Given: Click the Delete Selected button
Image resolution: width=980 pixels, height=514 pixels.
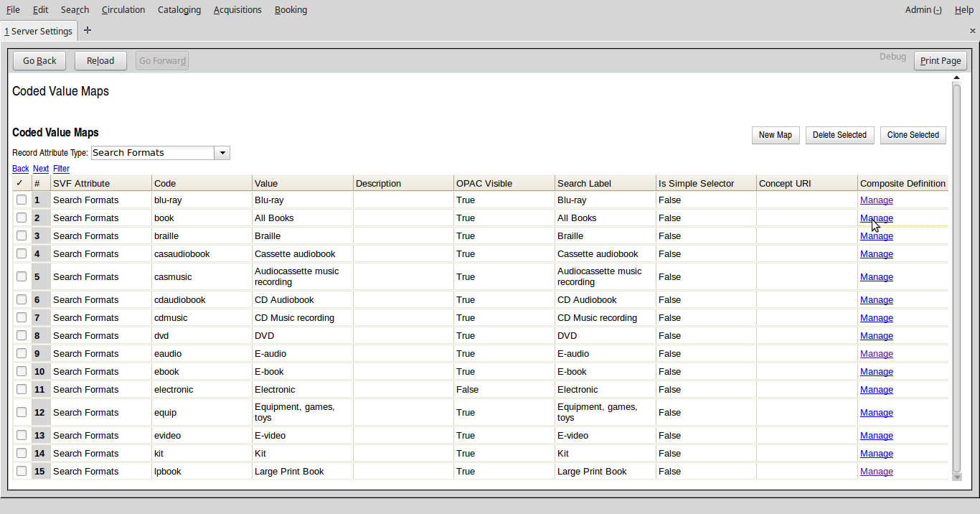Looking at the screenshot, I should point(839,135).
